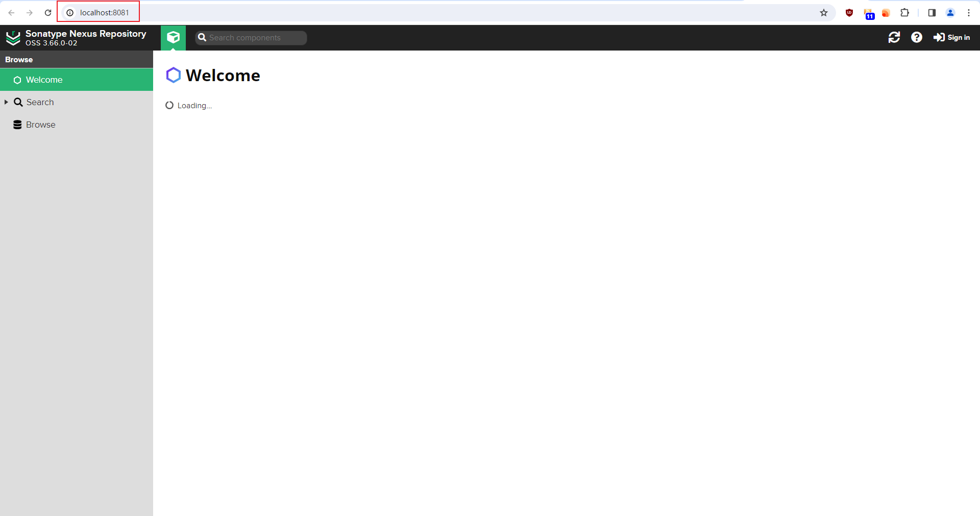This screenshot has height=516, width=980.
Task: Click the browser back arrow
Action: 11,13
